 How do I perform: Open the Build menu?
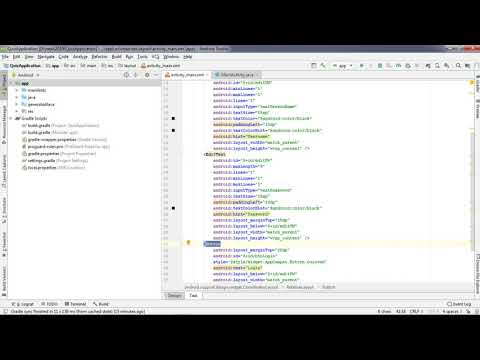tap(117, 57)
